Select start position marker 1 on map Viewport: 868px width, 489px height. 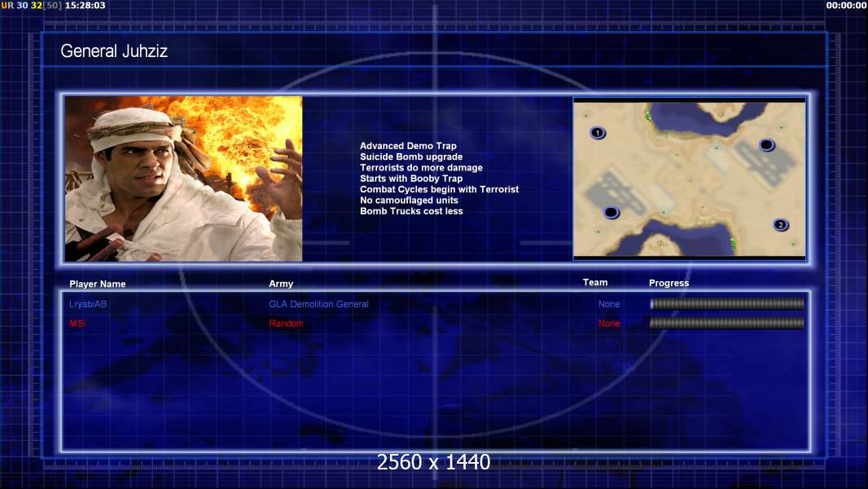click(x=598, y=133)
